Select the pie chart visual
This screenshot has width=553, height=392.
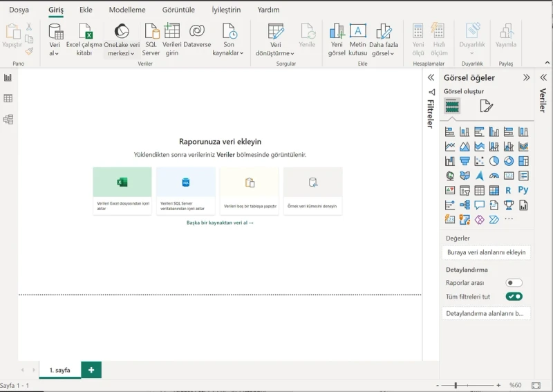(x=494, y=161)
